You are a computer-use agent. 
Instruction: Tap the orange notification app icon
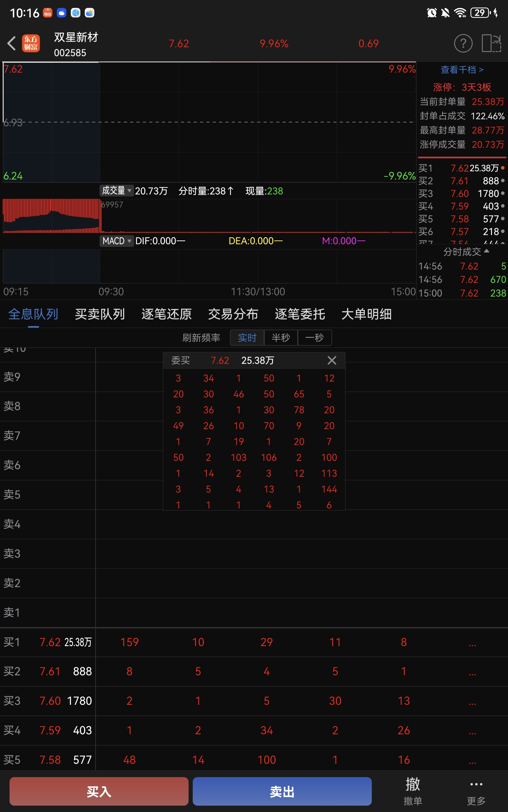pos(47,13)
